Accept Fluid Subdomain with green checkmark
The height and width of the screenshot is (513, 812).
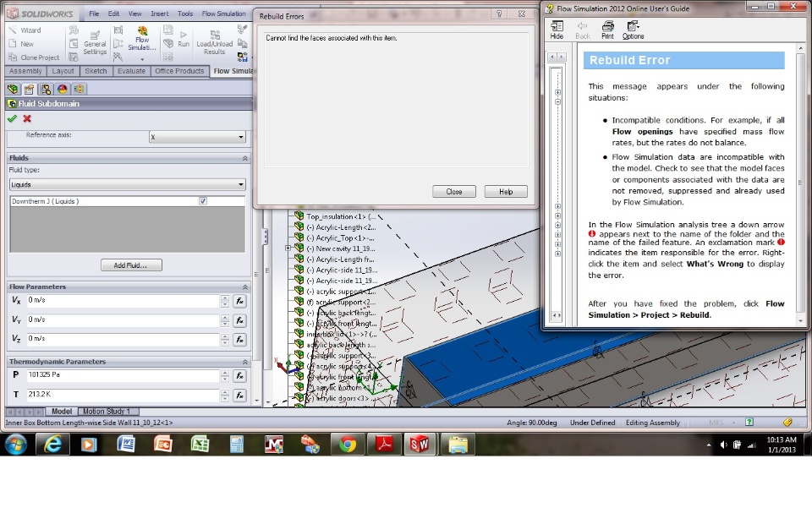12,118
